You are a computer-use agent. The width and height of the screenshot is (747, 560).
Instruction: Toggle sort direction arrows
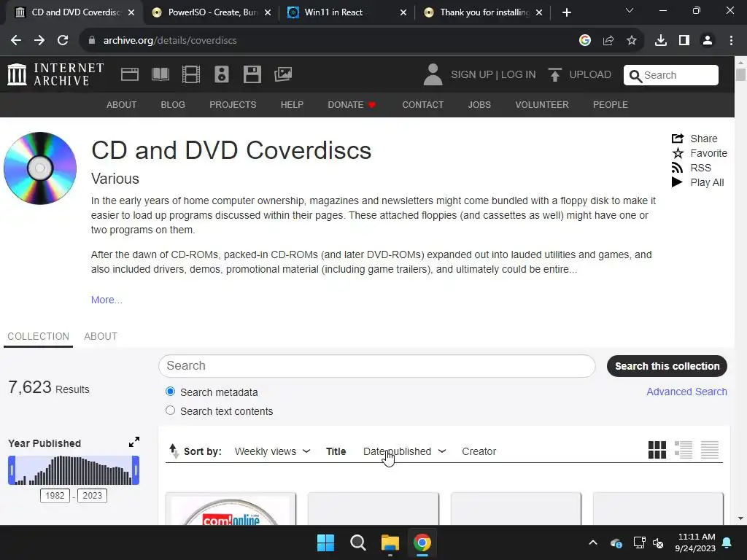coord(174,451)
